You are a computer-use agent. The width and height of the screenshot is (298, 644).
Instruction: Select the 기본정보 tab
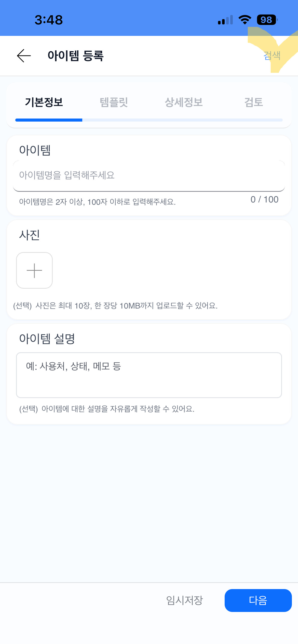click(x=44, y=102)
